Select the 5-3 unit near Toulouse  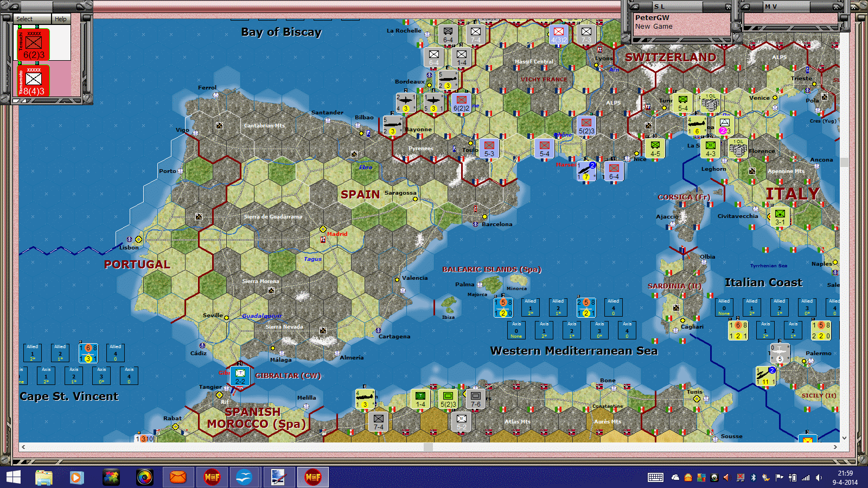[x=489, y=149]
